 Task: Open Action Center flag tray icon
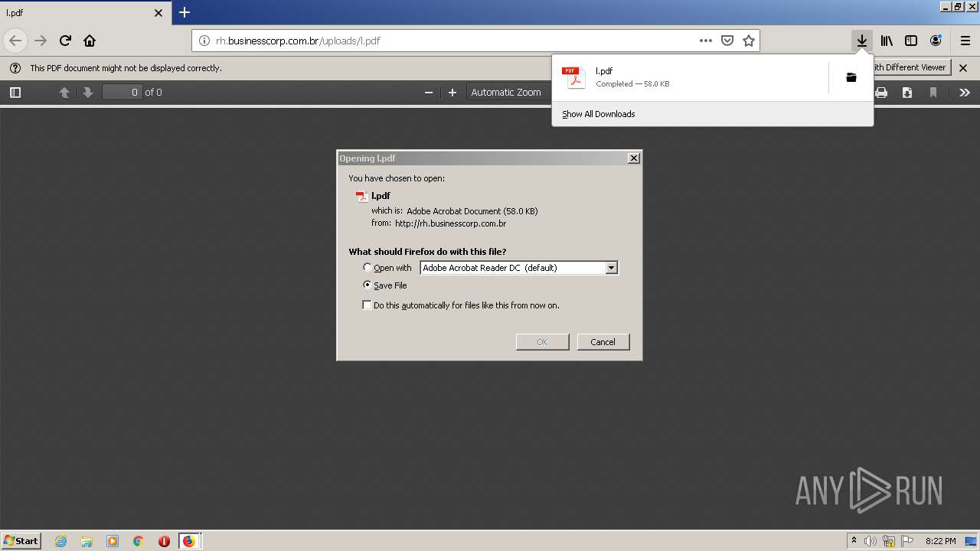coord(907,541)
